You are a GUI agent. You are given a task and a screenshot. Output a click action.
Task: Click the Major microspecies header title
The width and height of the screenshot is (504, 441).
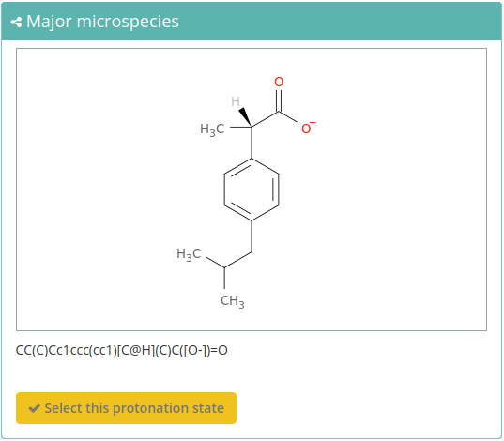click(x=102, y=22)
